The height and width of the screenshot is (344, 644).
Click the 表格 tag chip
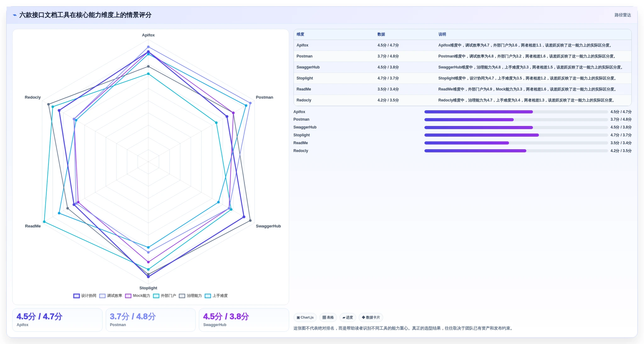click(x=328, y=317)
